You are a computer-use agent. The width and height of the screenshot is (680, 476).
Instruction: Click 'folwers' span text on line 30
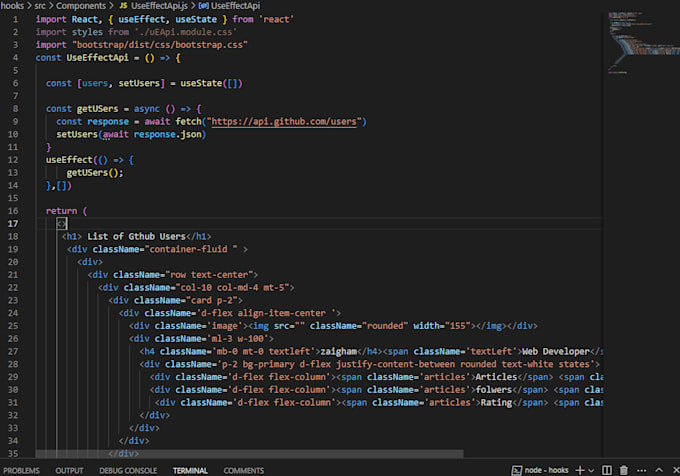coord(494,390)
